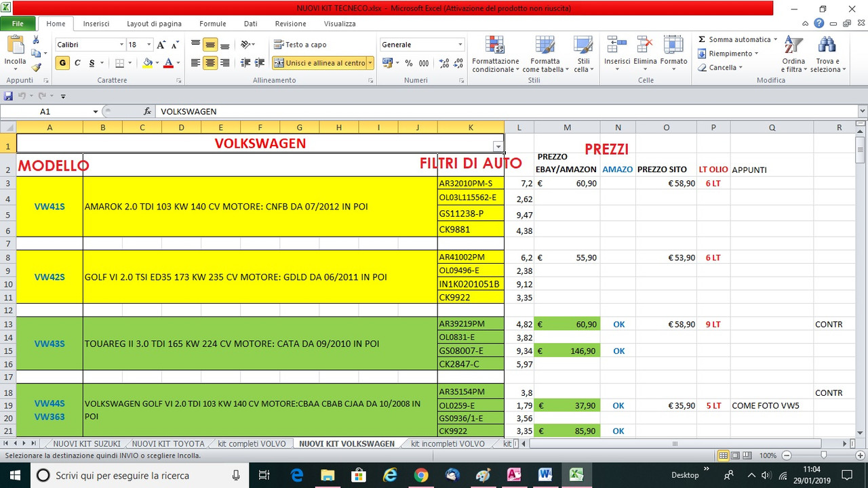Switch to the Revisione tab
Image resolution: width=868 pixels, height=488 pixels.
pos(291,24)
